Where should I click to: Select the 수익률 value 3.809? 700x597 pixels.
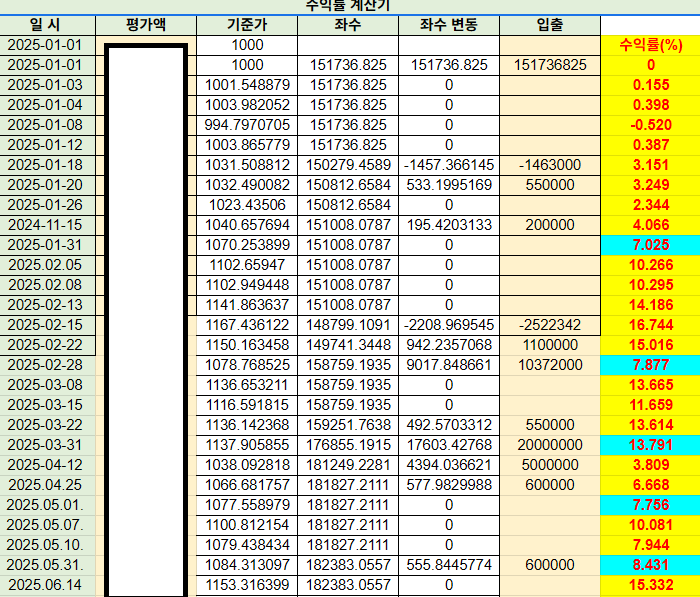tap(650, 465)
